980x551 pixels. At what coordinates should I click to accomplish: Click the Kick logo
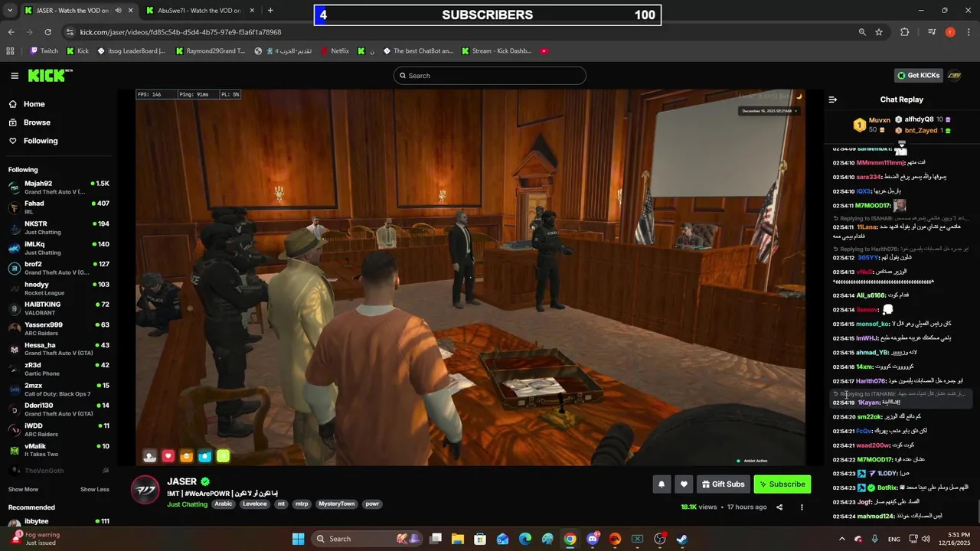point(50,75)
